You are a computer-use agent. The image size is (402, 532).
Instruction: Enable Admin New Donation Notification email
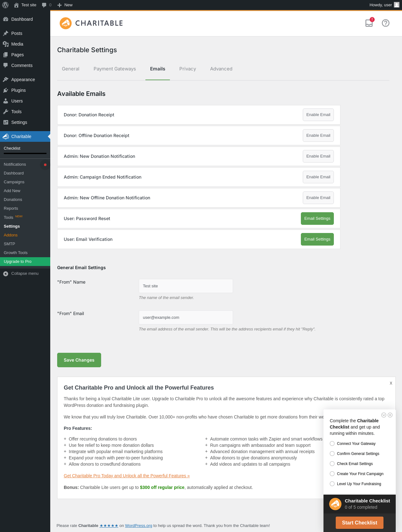[318, 156]
